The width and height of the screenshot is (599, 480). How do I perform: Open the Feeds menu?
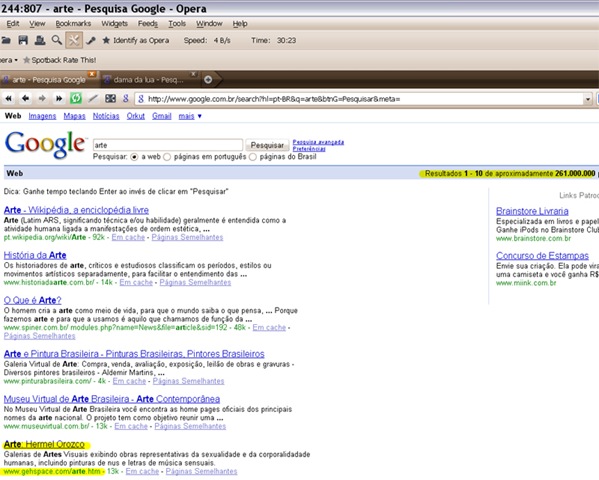point(148,24)
